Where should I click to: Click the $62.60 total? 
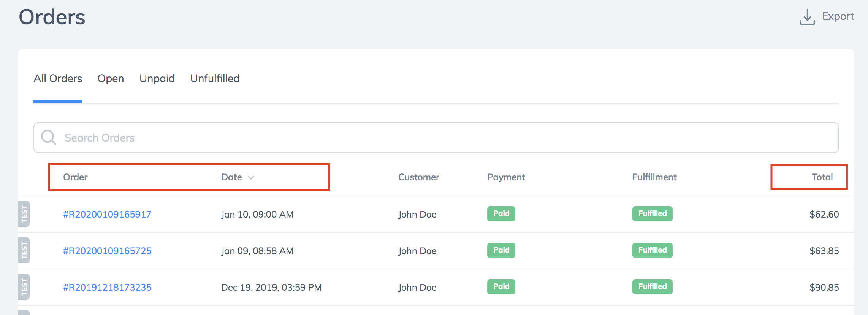[x=824, y=214]
